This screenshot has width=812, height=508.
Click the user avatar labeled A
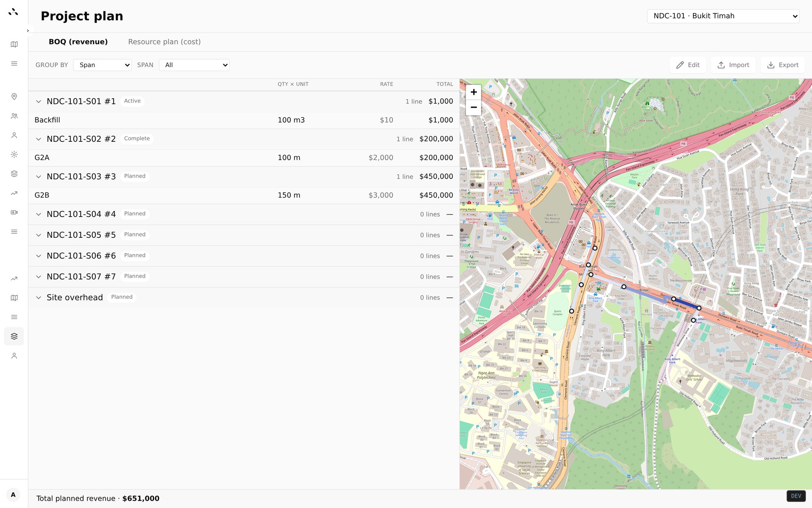(13, 495)
